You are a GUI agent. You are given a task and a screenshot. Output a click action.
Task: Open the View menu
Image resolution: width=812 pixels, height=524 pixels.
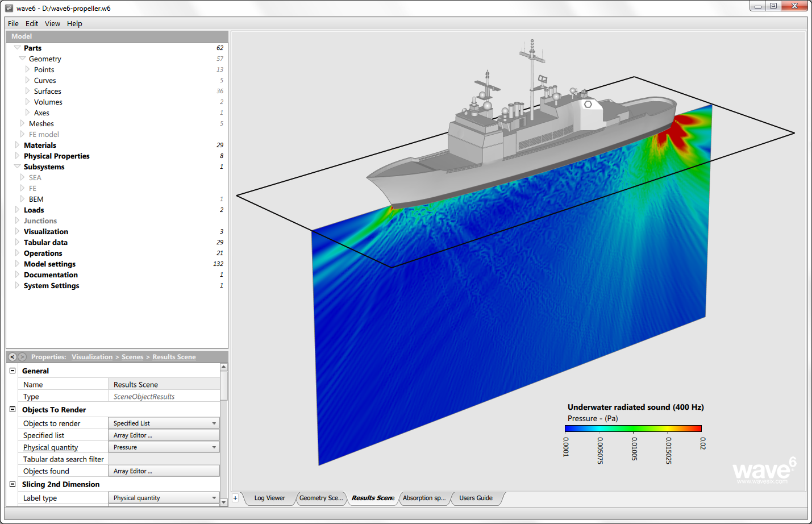pos(52,23)
